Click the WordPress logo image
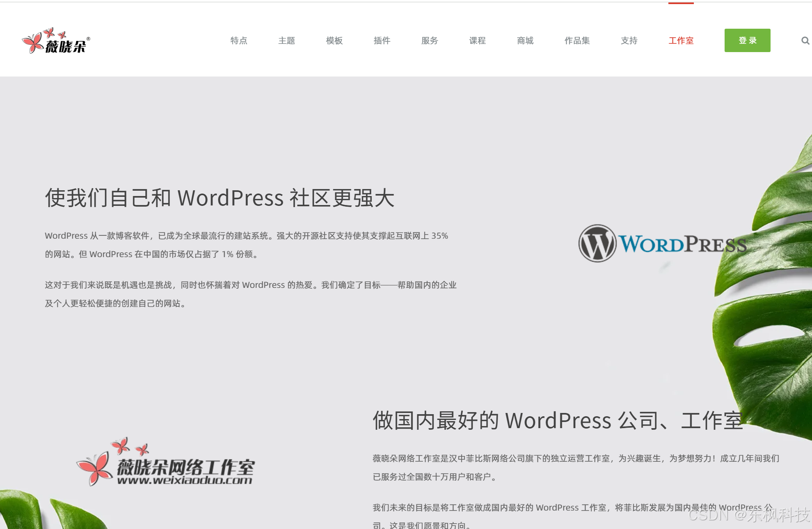The height and width of the screenshot is (529, 812). (661, 244)
